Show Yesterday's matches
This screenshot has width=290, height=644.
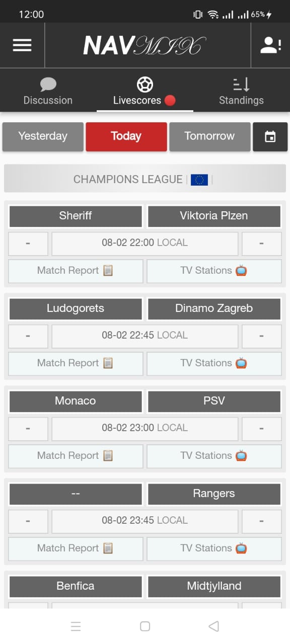43,136
